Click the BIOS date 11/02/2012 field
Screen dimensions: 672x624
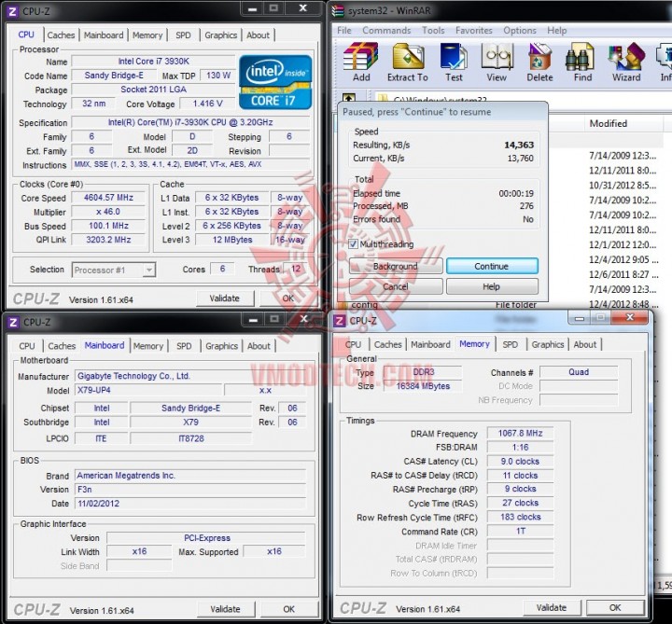coord(190,504)
